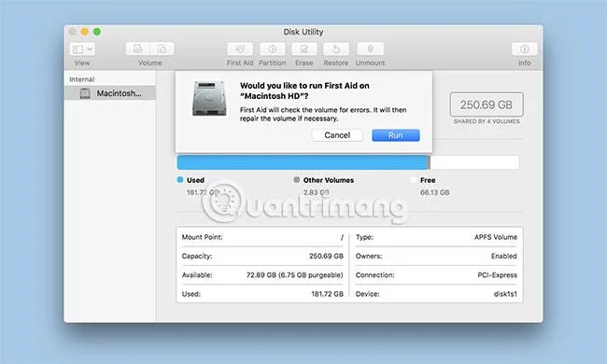Run First Aid on Macintosh HD

(396, 135)
